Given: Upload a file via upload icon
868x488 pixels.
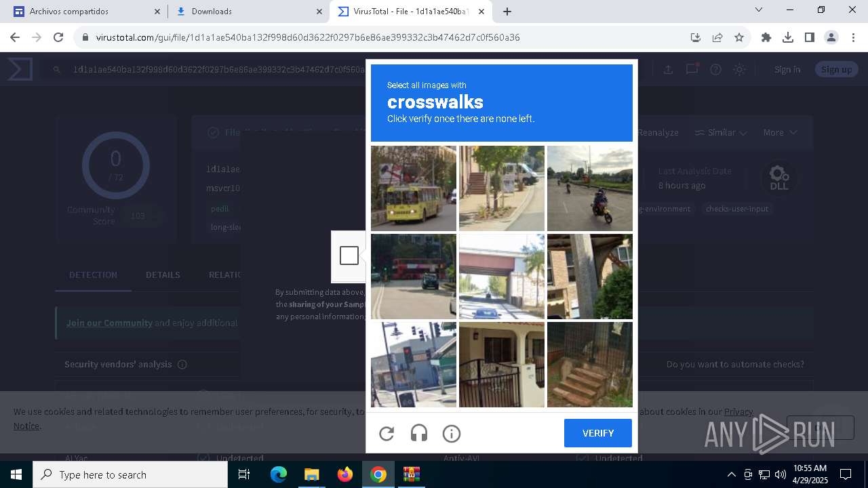Looking at the screenshot, I should [668, 69].
